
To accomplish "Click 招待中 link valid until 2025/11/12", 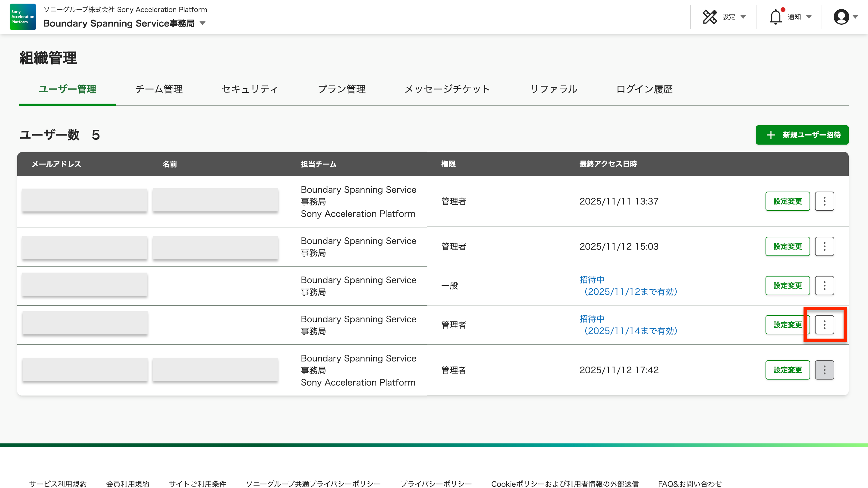I will pyautogui.click(x=592, y=280).
